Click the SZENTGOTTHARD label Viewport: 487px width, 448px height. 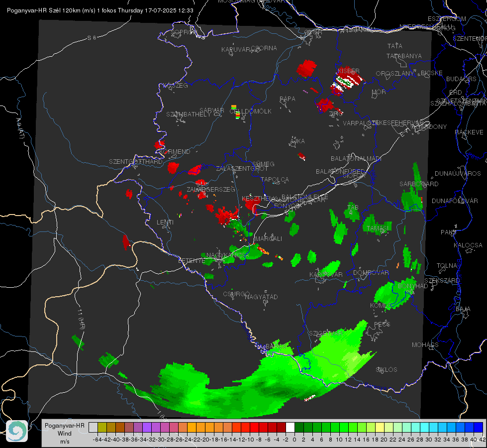click(136, 162)
